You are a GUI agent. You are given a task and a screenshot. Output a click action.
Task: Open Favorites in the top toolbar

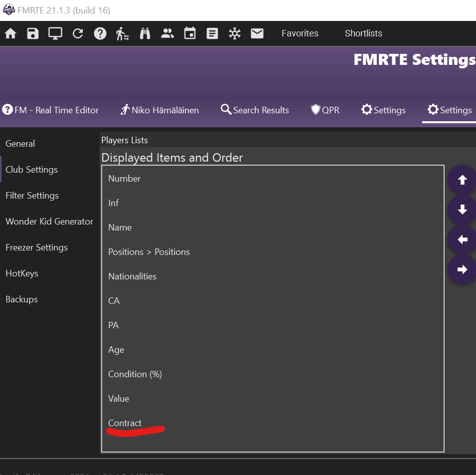(300, 33)
